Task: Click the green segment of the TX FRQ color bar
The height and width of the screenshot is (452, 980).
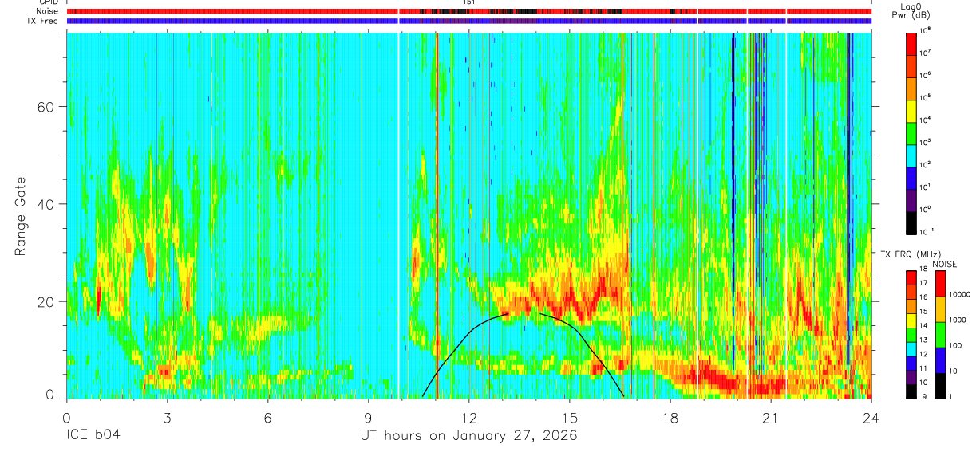Action: [x=911, y=336]
